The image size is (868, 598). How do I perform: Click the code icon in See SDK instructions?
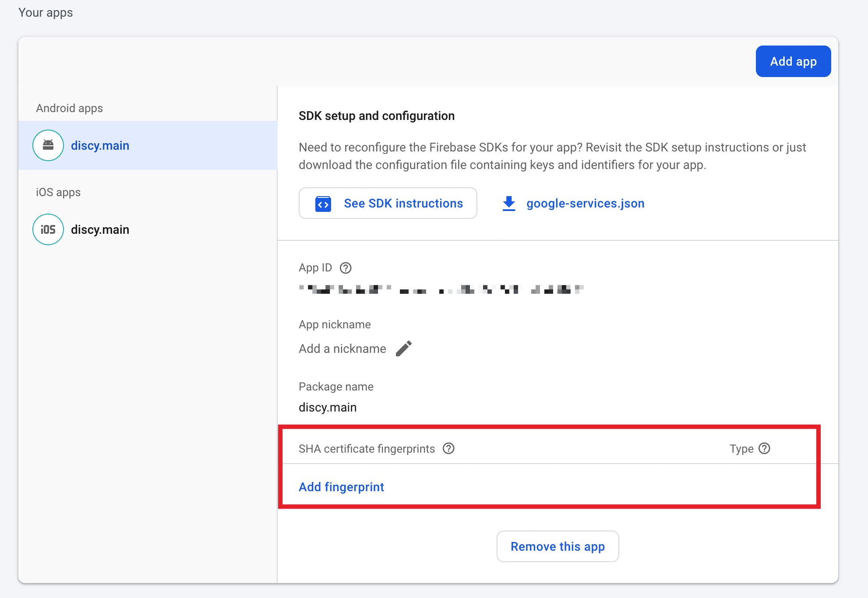(x=322, y=203)
